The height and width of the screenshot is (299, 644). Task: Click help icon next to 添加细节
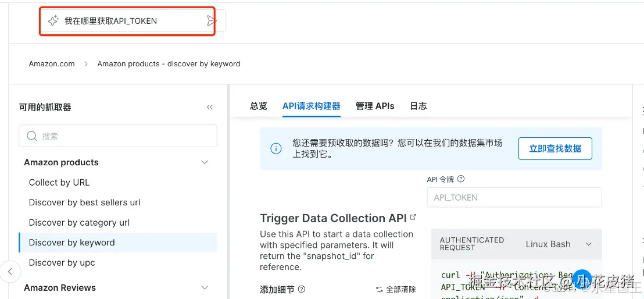point(302,289)
